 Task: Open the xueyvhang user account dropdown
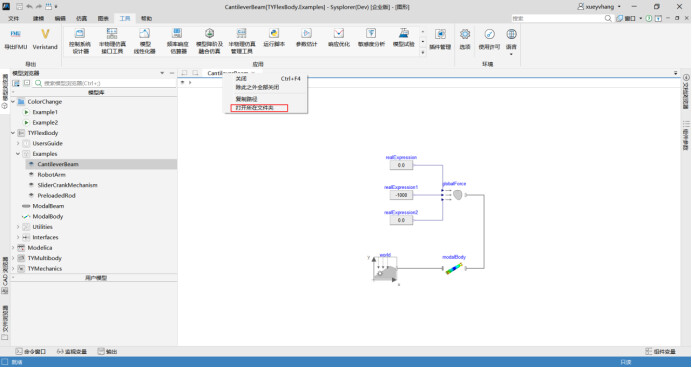[599, 7]
